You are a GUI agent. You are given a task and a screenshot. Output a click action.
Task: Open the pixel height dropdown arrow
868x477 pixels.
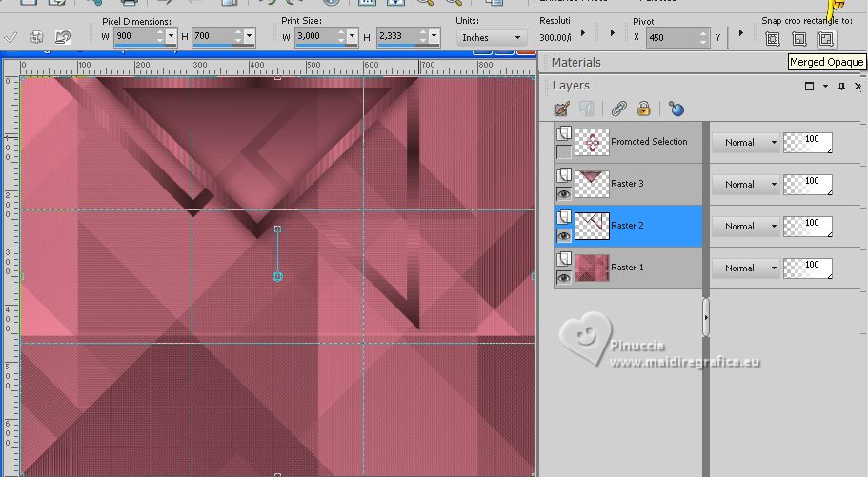click(x=249, y=36)
